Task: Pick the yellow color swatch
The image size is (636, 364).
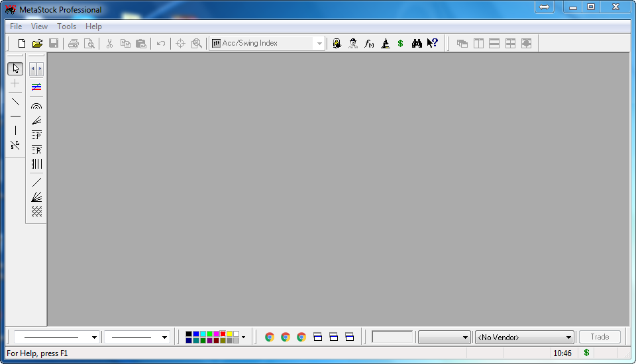Action: pyautogui.click(x=229, y=334)
